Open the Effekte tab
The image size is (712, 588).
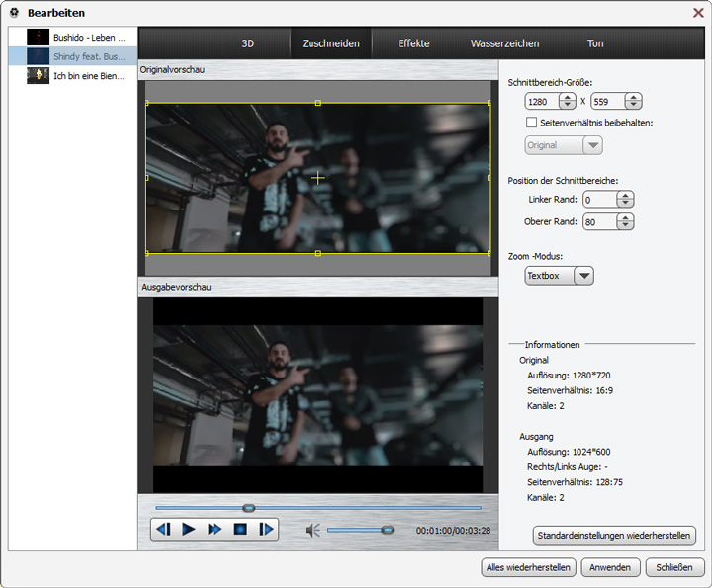[x=413, y=43]
